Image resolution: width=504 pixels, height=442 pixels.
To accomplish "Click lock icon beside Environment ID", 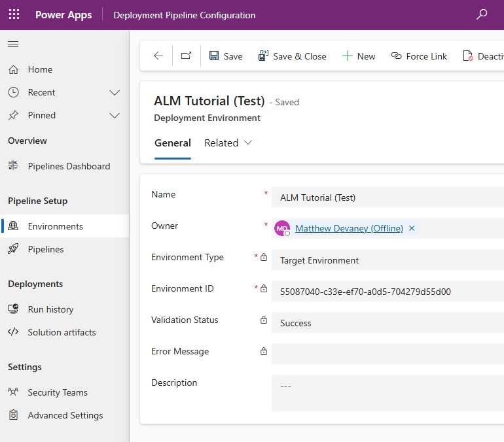I will (264, 288).
